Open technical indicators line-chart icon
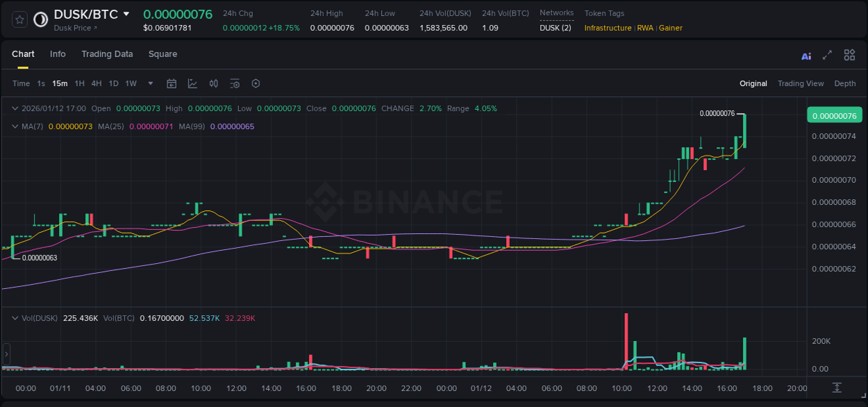Screen dimensions: 868x407 pyautogui.click(x=192, y=83)
